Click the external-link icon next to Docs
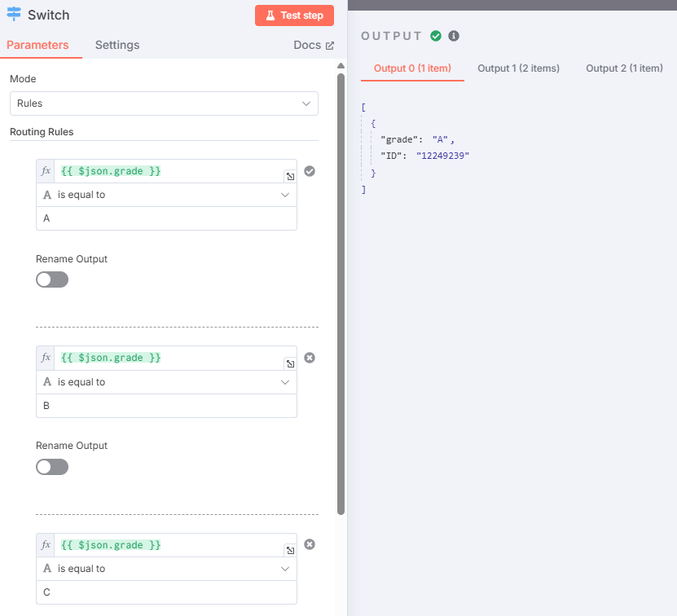The height and width of the screenshot is (616, 677). pyautogui.click(x=330, y=46)
